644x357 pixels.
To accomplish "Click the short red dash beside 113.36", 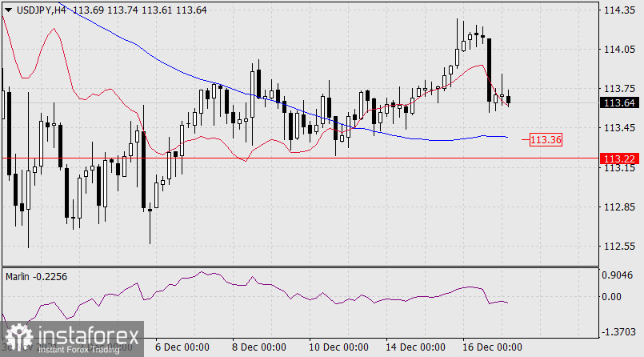I will click(525, 140).
